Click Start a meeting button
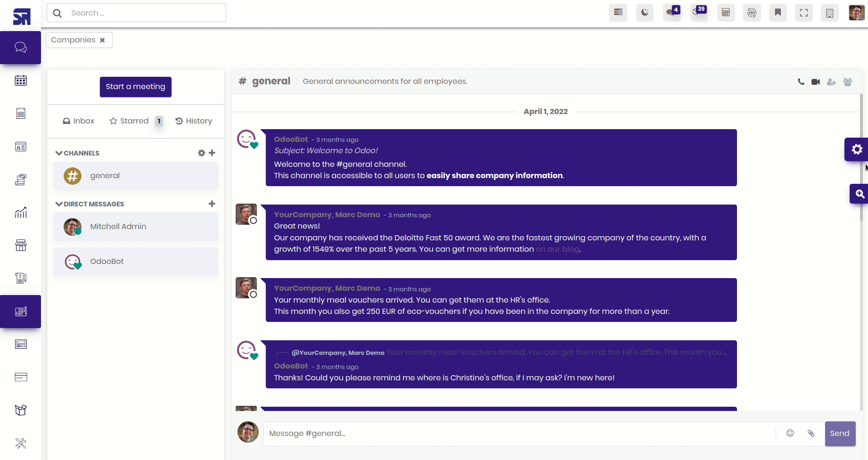The image size is (868, 460). pyautogui.click(x=136, y=87)
